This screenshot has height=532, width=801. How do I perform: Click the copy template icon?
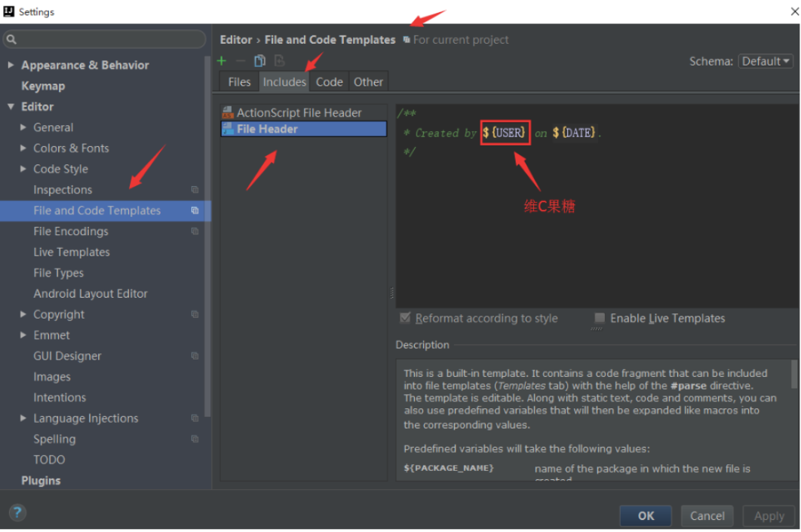click(x=260, y=61)
